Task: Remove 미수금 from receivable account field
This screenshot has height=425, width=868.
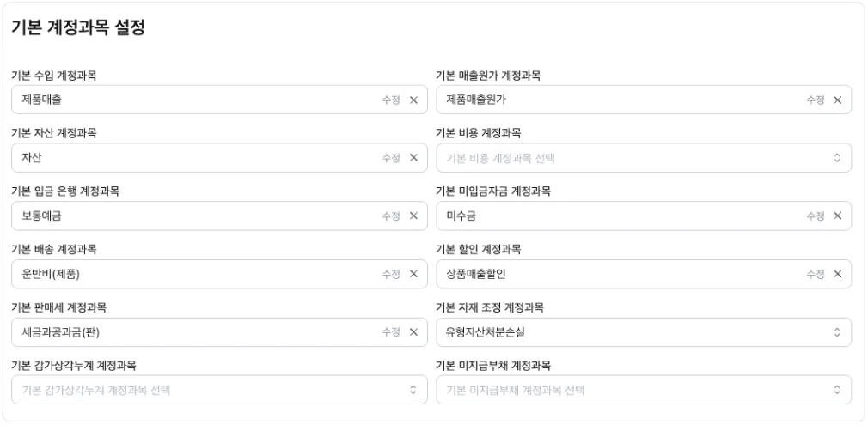Action: (837, 216)
